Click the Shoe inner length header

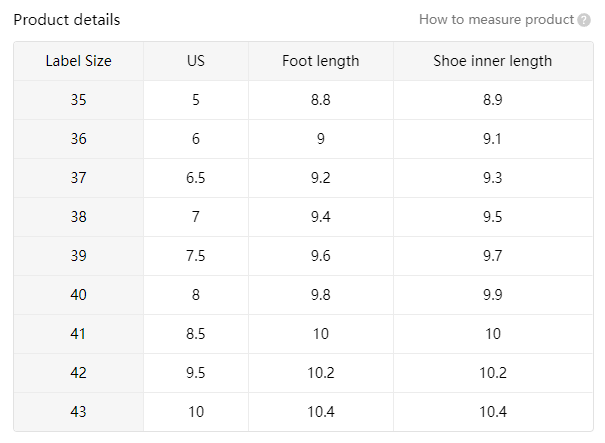[x=493, y=61]
